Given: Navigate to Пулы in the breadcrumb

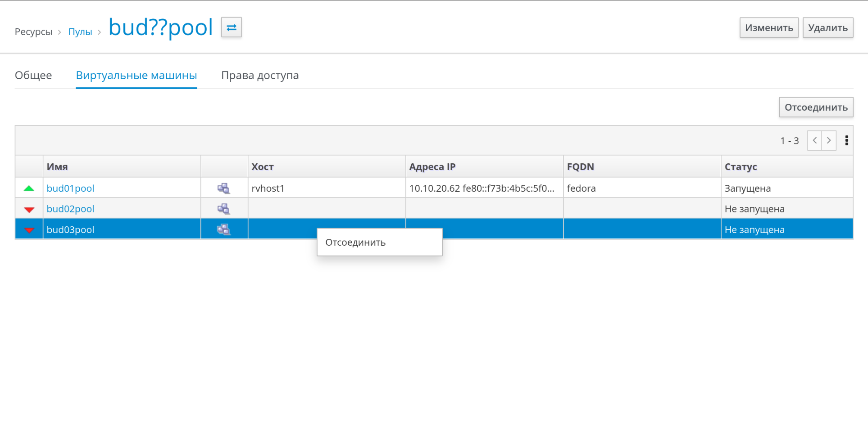Looking at the screenshot, I should 80,32.
